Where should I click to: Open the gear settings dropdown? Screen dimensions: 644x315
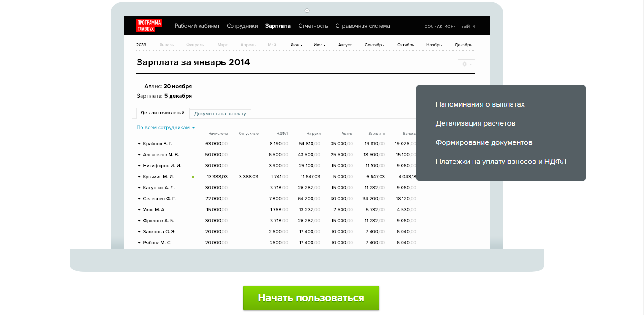click(466, 64)
